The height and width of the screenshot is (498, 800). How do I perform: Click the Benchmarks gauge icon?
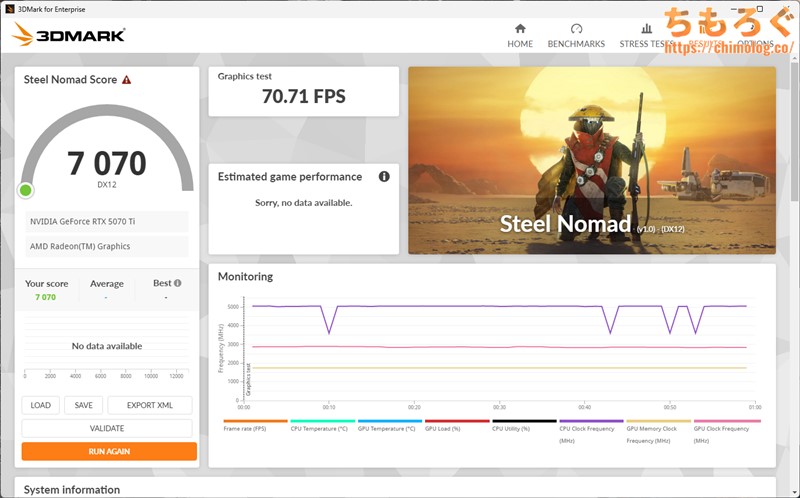point(576,29)
